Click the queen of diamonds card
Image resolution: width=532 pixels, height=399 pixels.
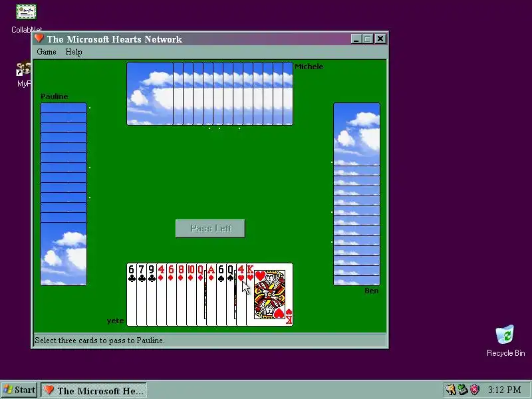pos(201,295)
